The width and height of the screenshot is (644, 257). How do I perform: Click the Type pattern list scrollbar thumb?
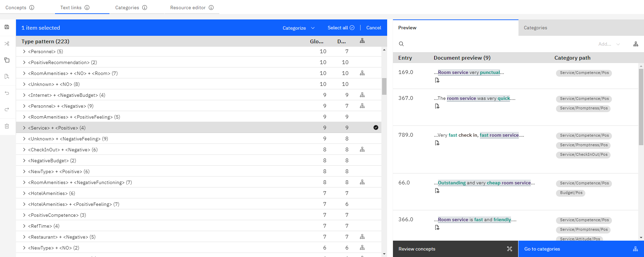384,87
